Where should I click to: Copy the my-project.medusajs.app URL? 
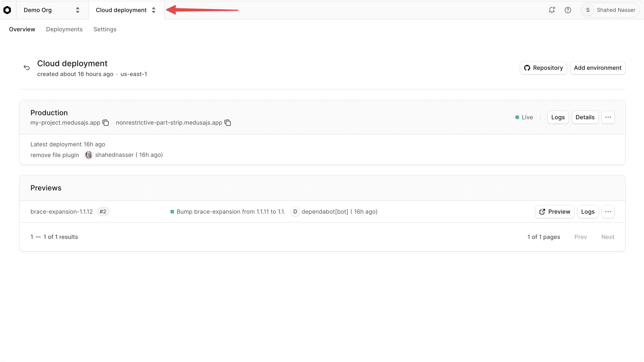(106, 123)
